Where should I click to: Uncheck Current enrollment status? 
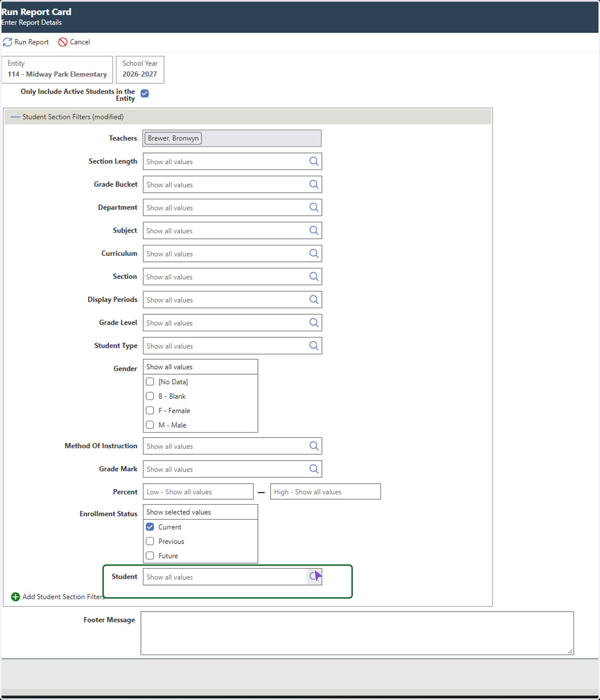point(150,527)
